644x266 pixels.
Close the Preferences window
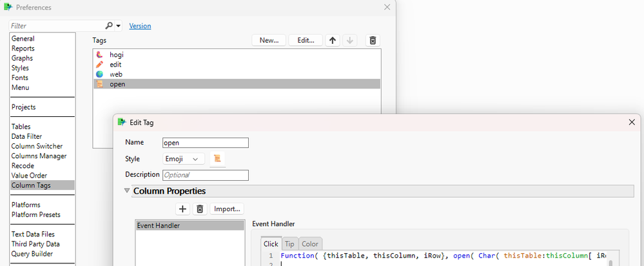[x=387, y=7]
